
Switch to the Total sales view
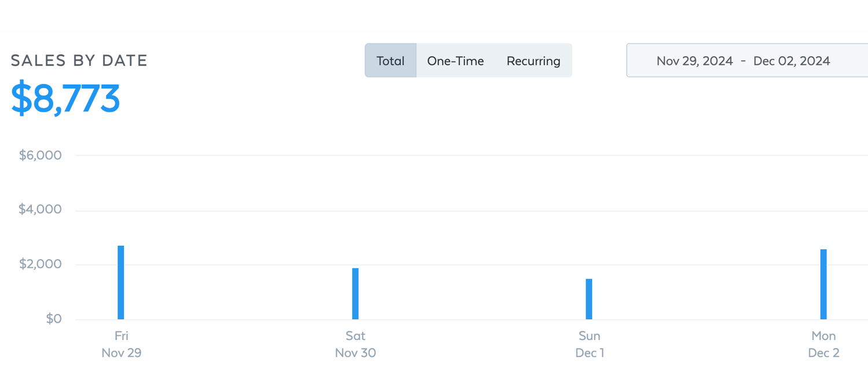coord(391,61)
